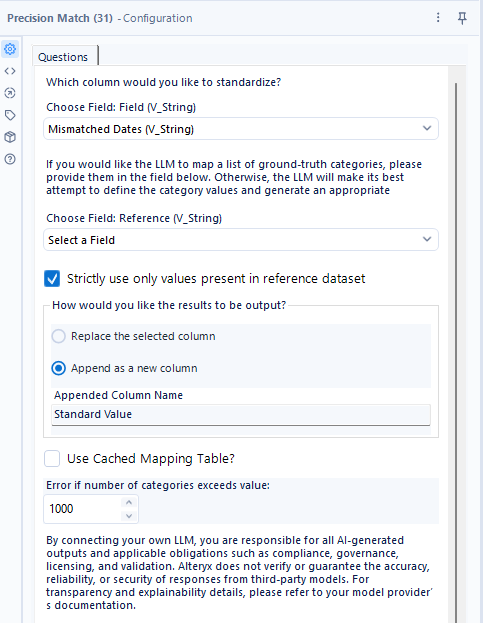Click the 1000 categories number field
Image resolution: width=483 pixels, height=623 pixels.
pos(83,509)
